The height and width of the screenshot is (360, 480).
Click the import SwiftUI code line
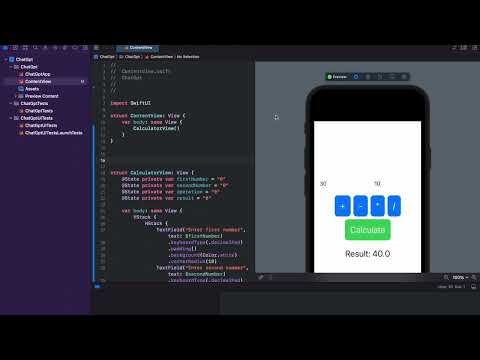click(x=130, y=103)
